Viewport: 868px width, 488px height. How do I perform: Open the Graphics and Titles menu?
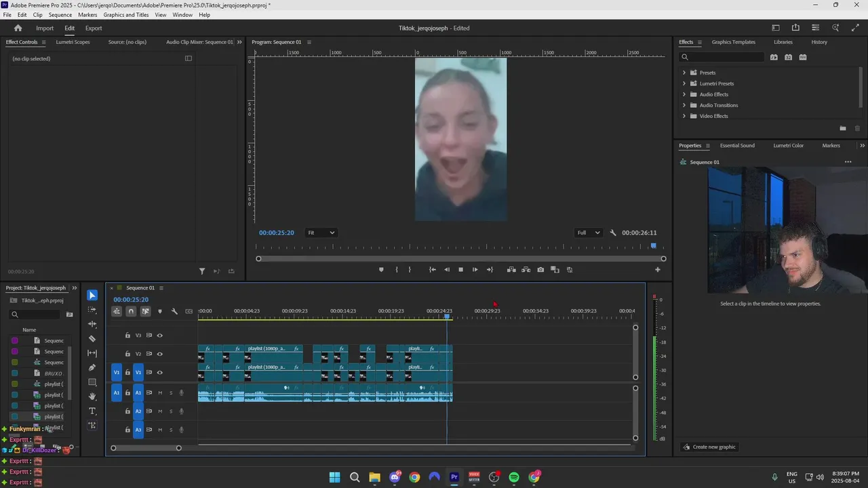pos(126,15)
